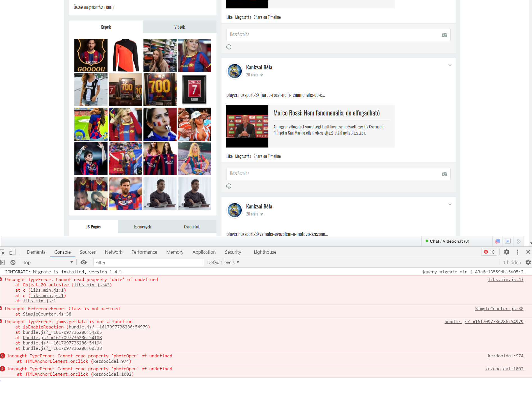Open the kezdooldal:974 source link on the right
532x397 pixels.
[x=506, y=356]
